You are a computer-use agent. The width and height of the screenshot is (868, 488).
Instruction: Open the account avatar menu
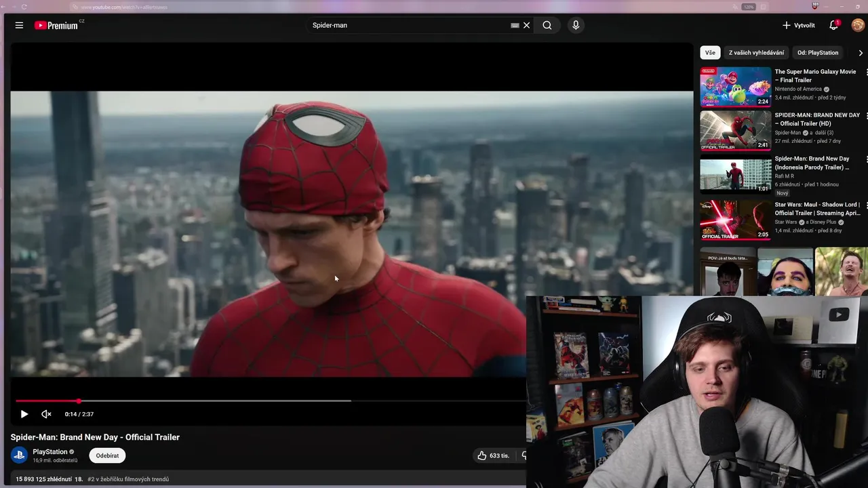tap(858, 25)
